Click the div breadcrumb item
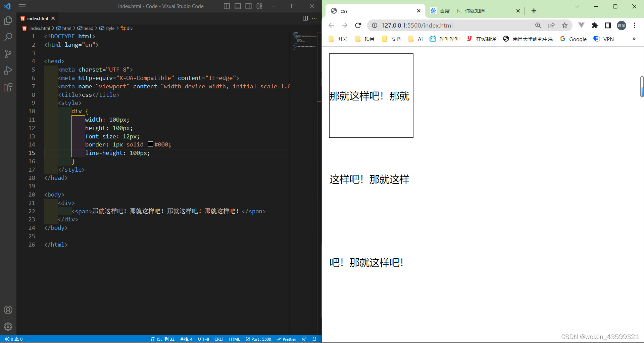This screenshot has height=343, width=644. (x=127, y=28)
